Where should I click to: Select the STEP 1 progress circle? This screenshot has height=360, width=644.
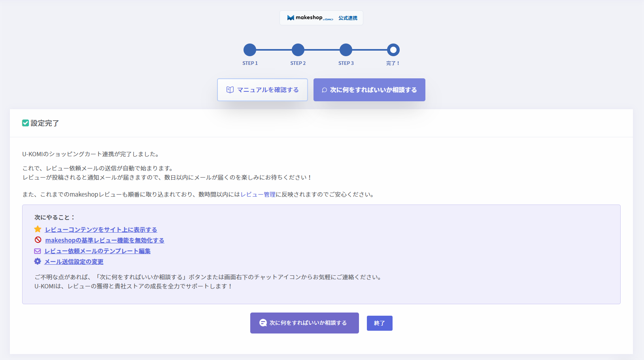[x=250, y=50]
